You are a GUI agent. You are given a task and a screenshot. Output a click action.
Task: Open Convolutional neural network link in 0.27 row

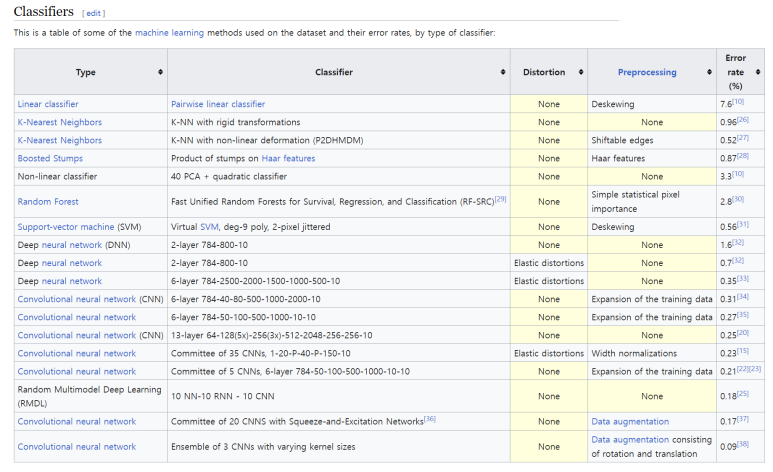click(76, 317)
